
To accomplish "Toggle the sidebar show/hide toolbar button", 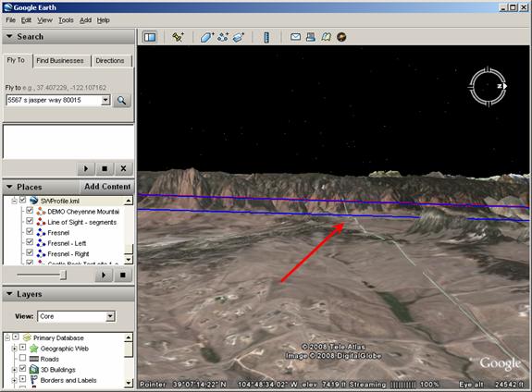I will click(x=150, y=37).
